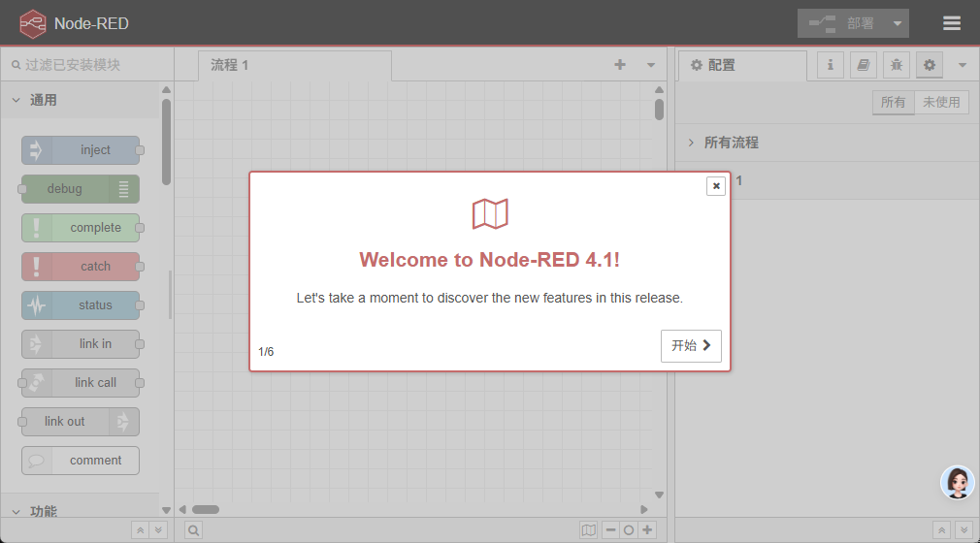980x543 pixels.
Task: Open the 配置 sidebar tab
Action: (742, 65)
